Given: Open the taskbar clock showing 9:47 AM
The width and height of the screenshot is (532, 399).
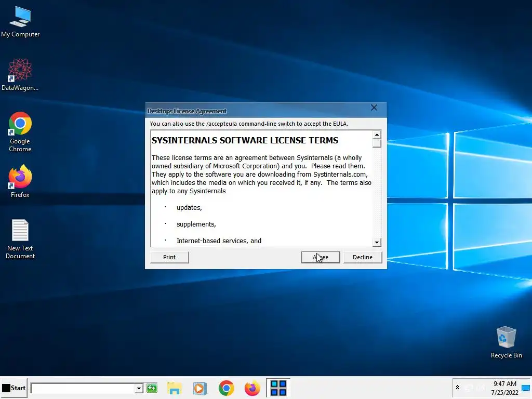Looking at the screenshot, I should (x=505, y=388).
